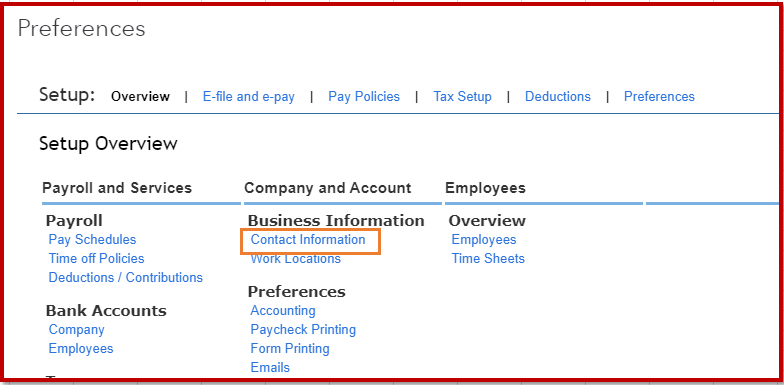
Task: Click the Paycheck Printing link
Action: 303,330
